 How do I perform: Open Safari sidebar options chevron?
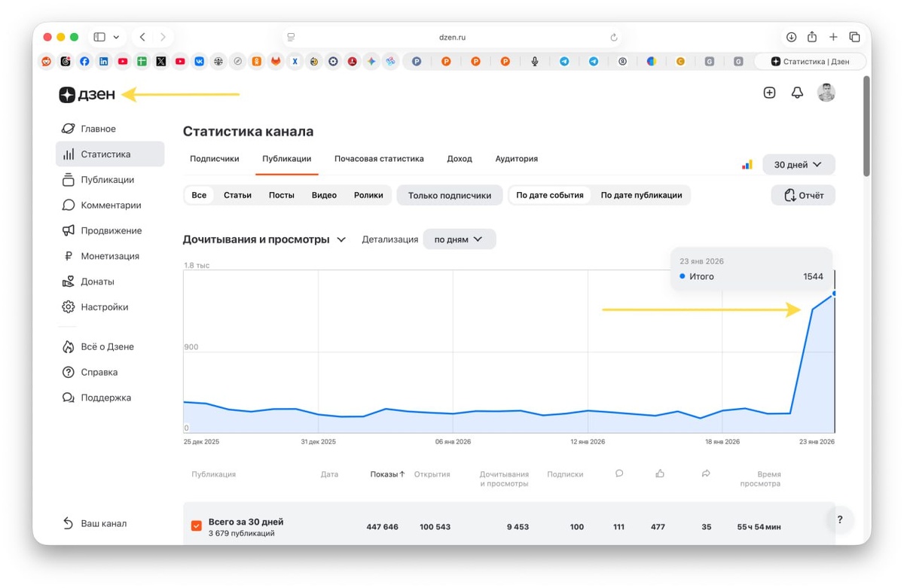(x=116, y=37)
